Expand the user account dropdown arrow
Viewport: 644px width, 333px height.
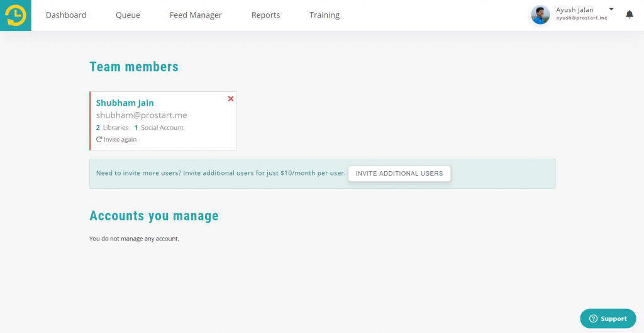[x=611, y=9]
